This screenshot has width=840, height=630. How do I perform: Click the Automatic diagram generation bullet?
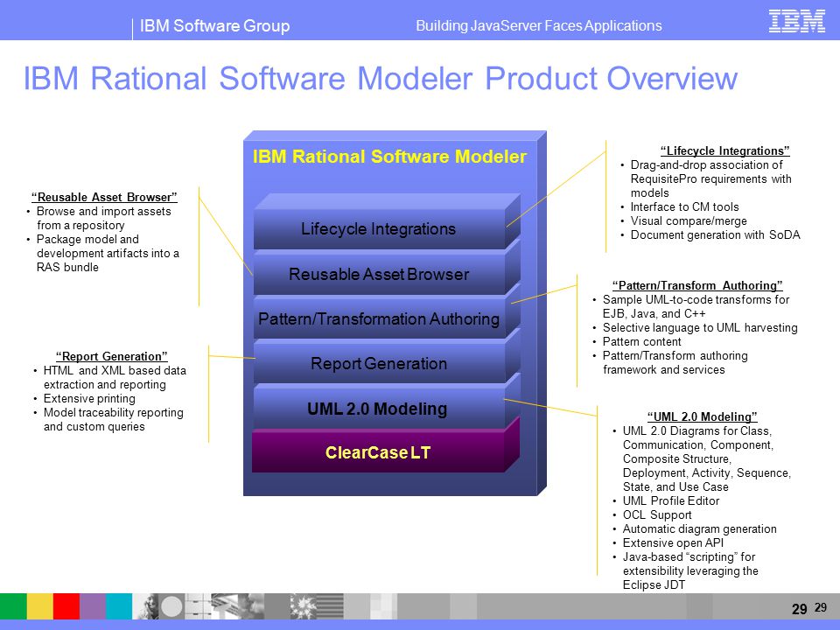(x=699, y=528)
